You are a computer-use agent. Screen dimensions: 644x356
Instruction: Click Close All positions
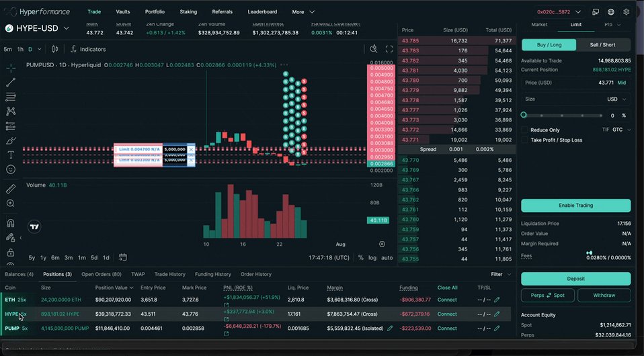point(447,288)
